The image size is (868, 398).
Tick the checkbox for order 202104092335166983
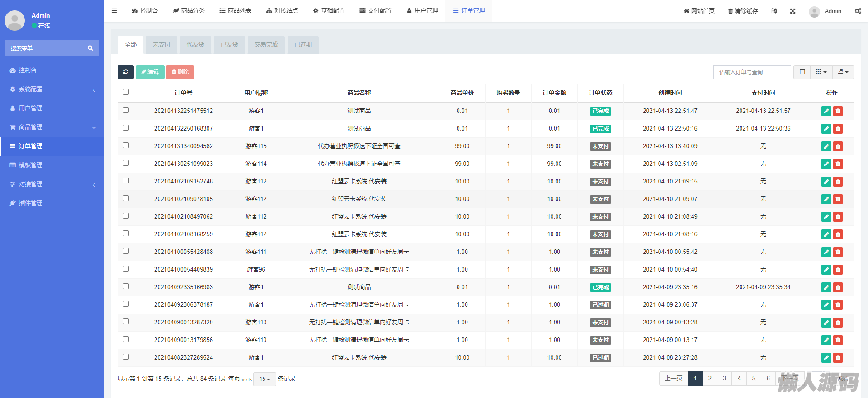click(126, 286)
